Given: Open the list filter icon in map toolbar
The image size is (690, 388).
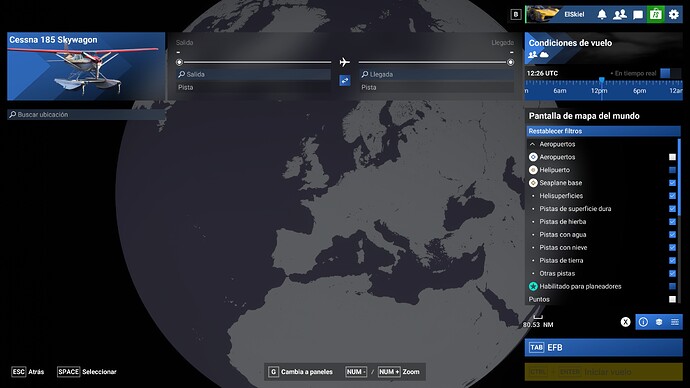Looking at the screenshot, I should (675, 322).
